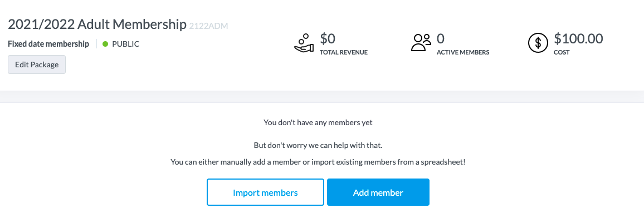Viewport: 644px width, 218px height.
Task: Click the PUBLIC status label
Action: (126, 44)
